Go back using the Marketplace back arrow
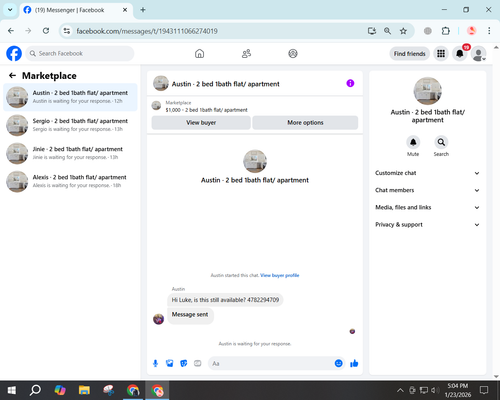This screenshot has width=500, height=400. (x=12, y=76)
